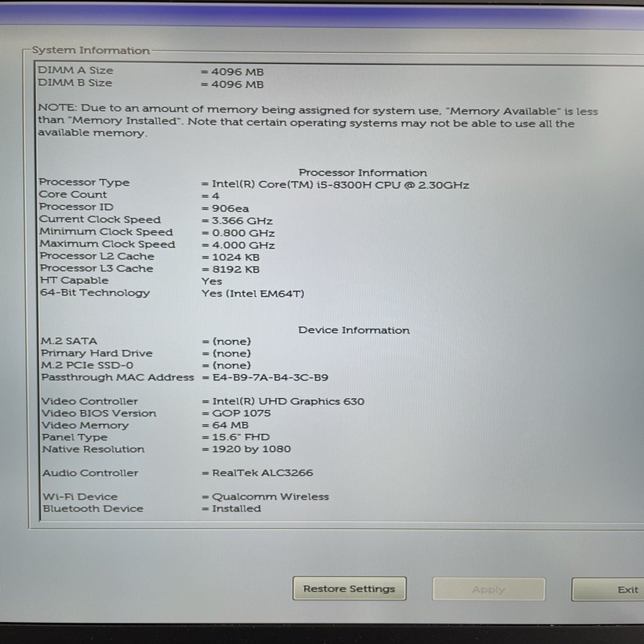Select the DIMM A Size label
This screenshot has width=644, height=644.
coord(75,70)
